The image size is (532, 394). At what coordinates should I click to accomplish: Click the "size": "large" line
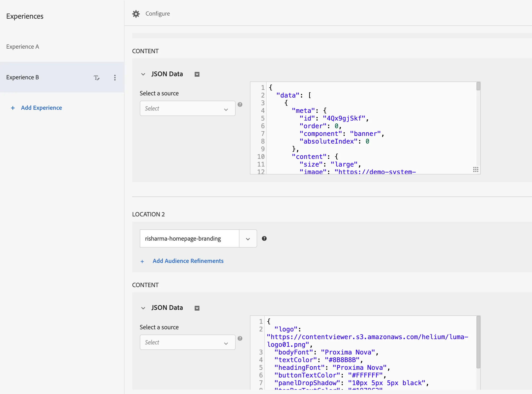tap(330, 164)
